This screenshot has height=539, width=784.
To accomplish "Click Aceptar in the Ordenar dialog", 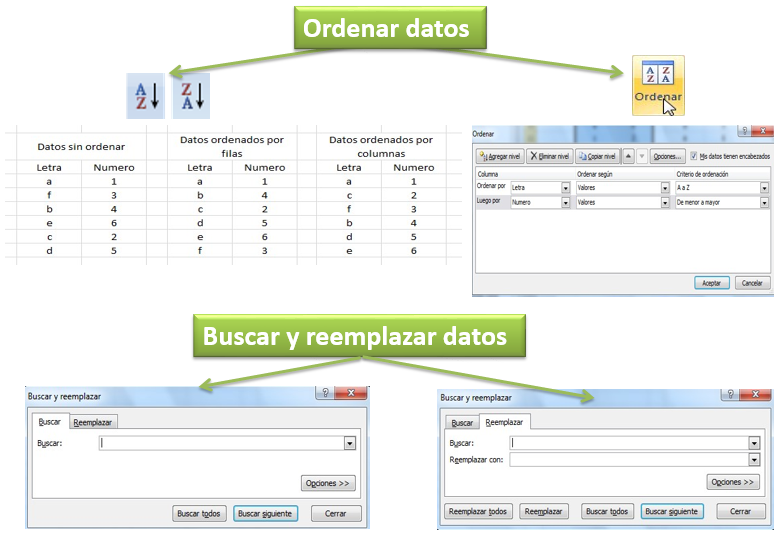I will click(x=712, y=283).
